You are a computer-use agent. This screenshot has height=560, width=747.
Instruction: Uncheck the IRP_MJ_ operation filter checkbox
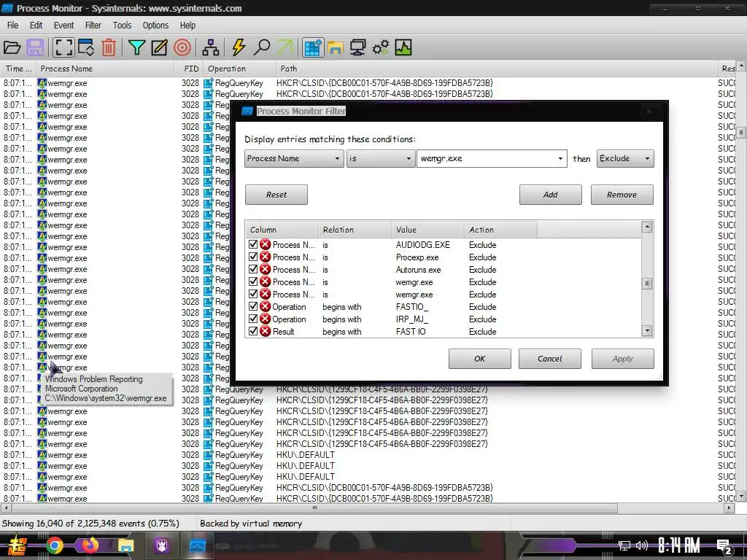tap(253, 319)
